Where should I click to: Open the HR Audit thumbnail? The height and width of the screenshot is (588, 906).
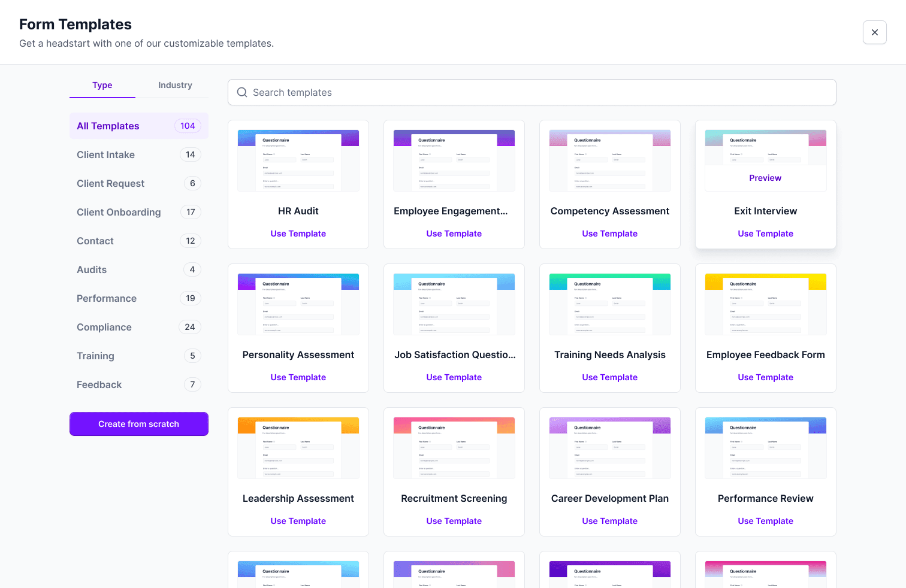298,160
